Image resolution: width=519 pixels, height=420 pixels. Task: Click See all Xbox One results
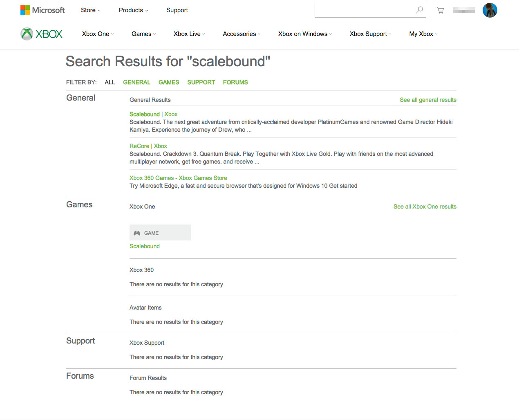[x=425, y=207]
